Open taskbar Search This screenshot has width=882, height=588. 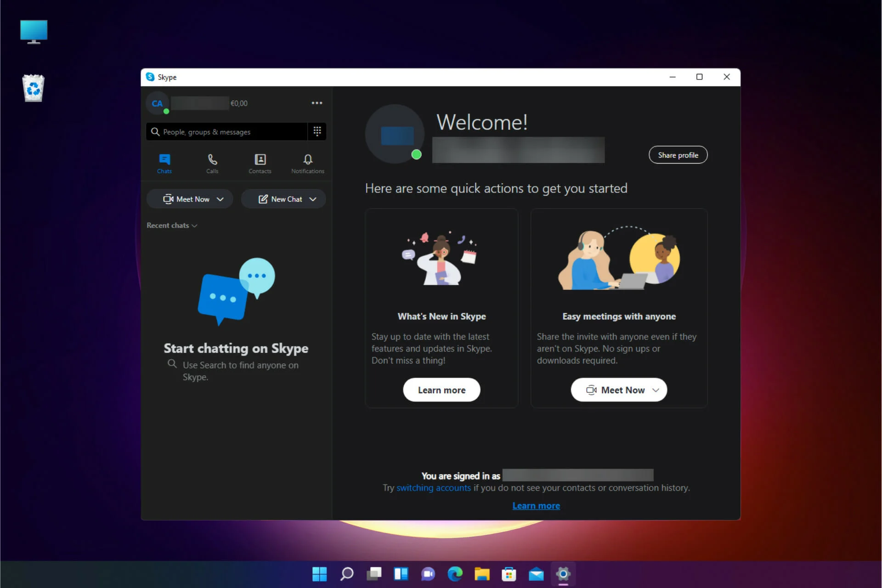347,574
